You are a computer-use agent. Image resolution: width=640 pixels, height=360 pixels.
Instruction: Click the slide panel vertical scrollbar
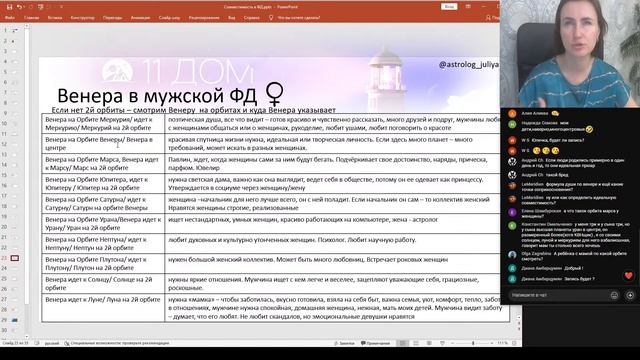(x=27, y=180)
